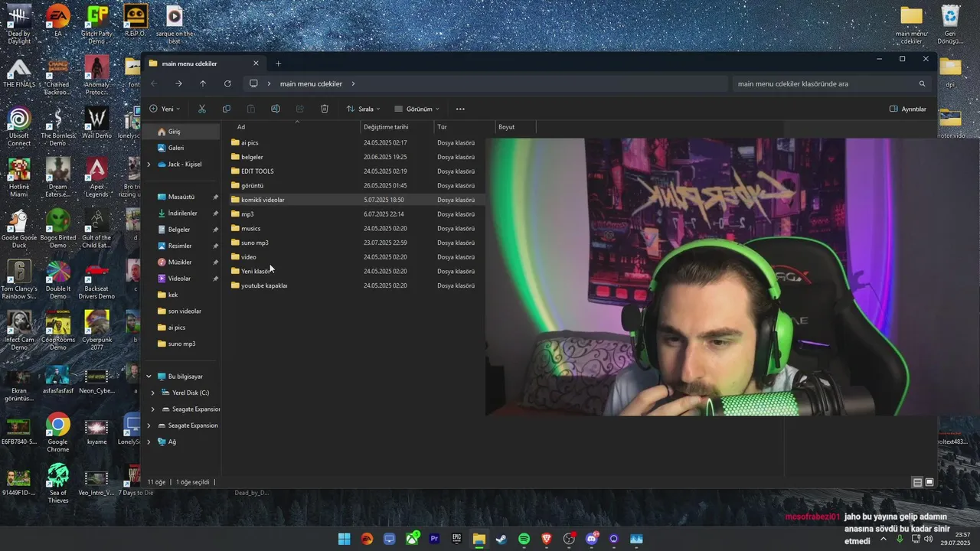This screenshot has height=551, width=980.
Task: Add a new Explorer tab
Action: (278, 64)
